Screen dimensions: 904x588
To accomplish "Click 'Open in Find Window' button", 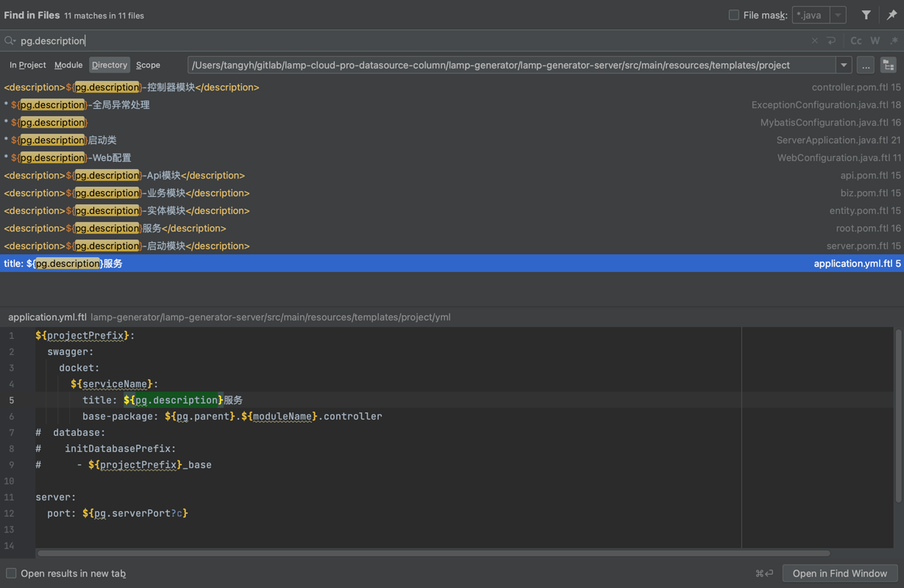I will tap(839, 573).
